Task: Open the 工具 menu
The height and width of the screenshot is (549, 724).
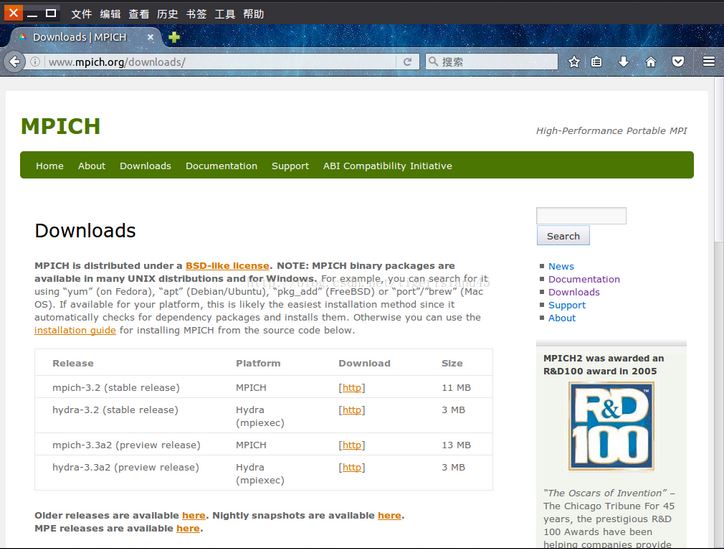Action: click(x=224, y=14)
